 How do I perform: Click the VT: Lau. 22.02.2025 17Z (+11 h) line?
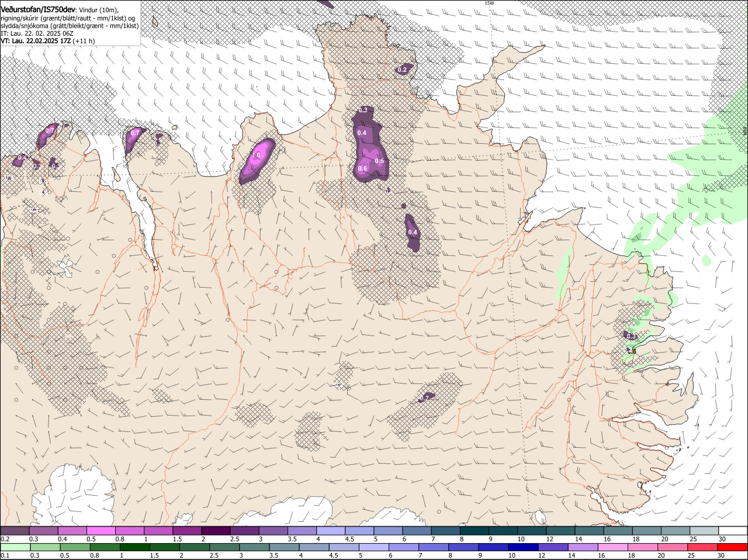(x=48, y=41)
